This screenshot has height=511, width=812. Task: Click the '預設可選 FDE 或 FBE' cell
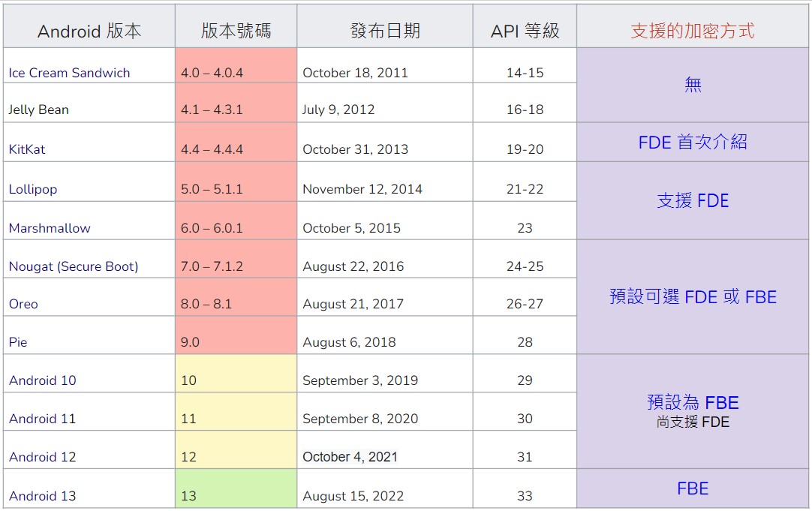(x=693, y=297)
